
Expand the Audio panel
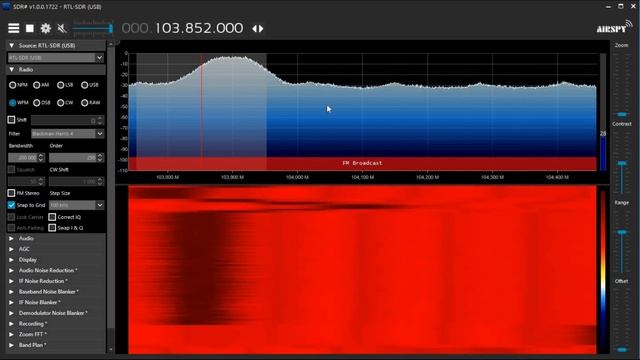pos(11,238)
